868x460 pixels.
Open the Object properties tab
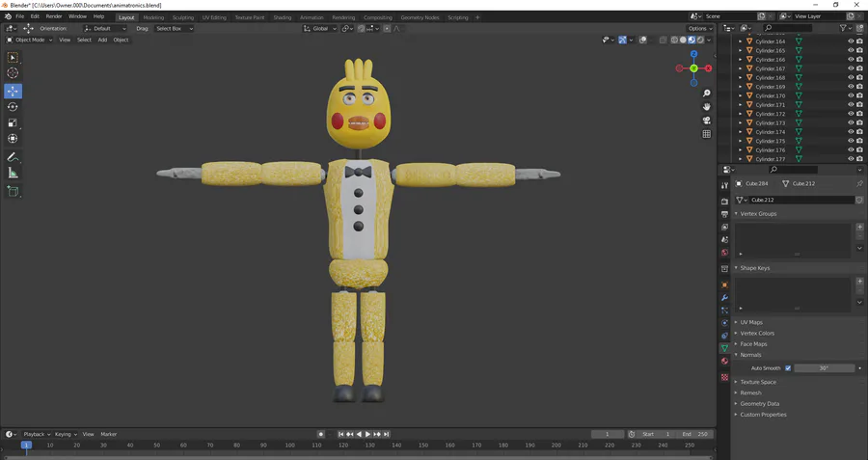(x=724, y=285)
